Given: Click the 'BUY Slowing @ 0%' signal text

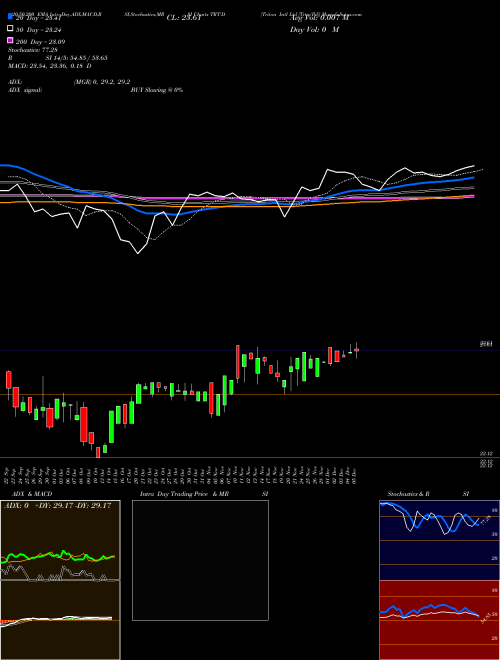Looking at the screenshot, I should [157, 90].
